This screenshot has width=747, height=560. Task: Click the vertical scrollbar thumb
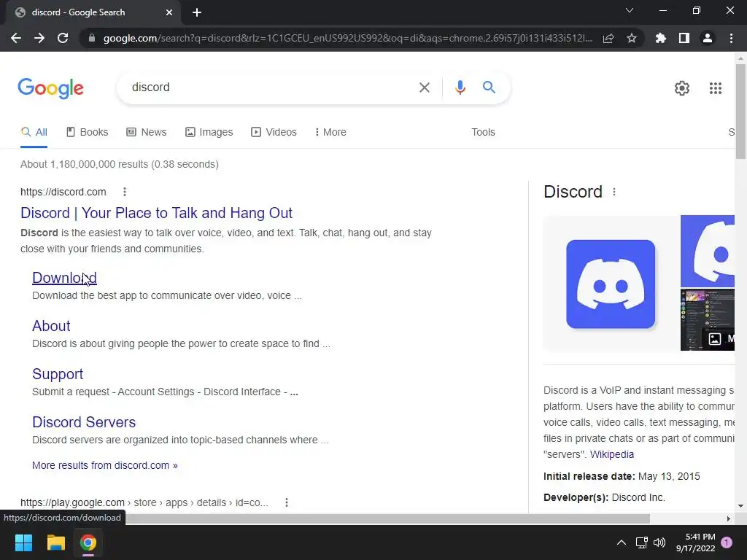coord(740,112)
